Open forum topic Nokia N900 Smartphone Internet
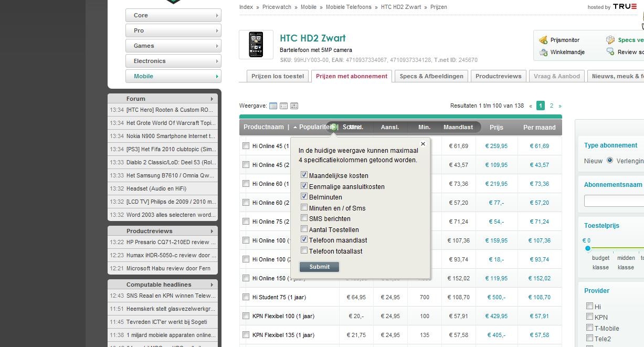The width and height of the screenshot is (644, 347). (171, 136)
